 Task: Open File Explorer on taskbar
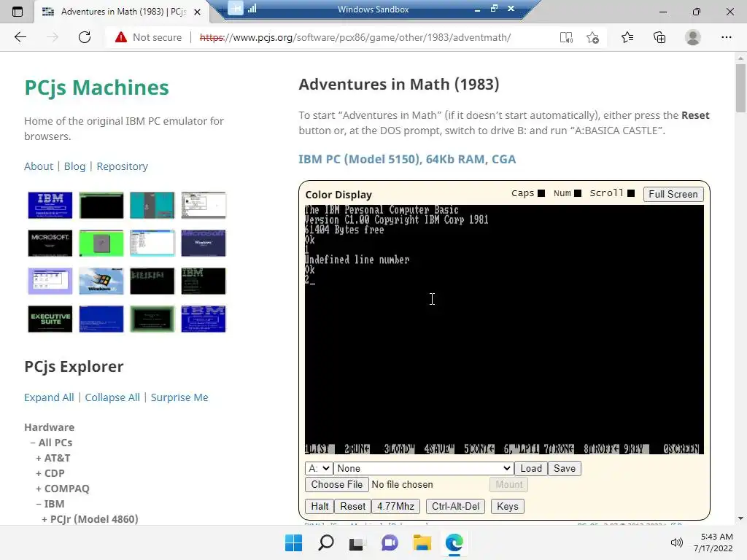422,542
